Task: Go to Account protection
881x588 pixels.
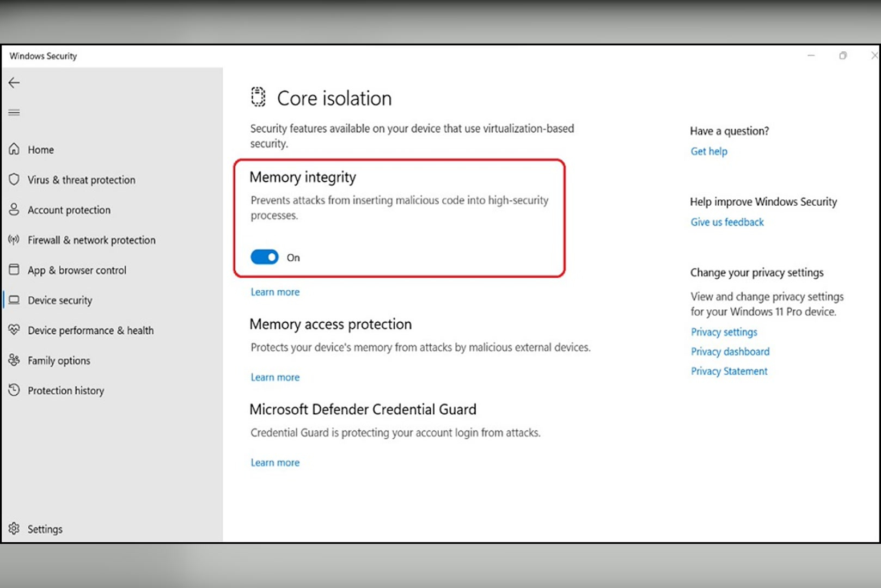Action: tap(69, 210)
